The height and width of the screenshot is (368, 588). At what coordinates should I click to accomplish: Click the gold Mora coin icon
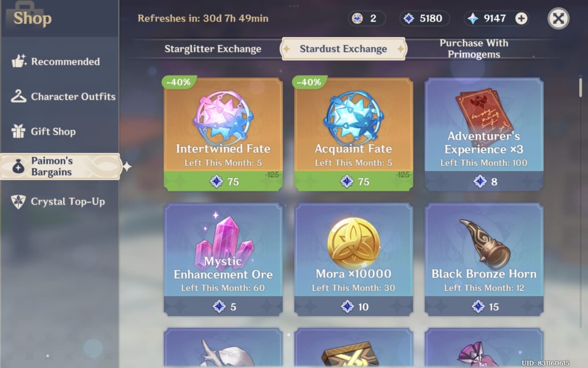click(x=354, y=243)
